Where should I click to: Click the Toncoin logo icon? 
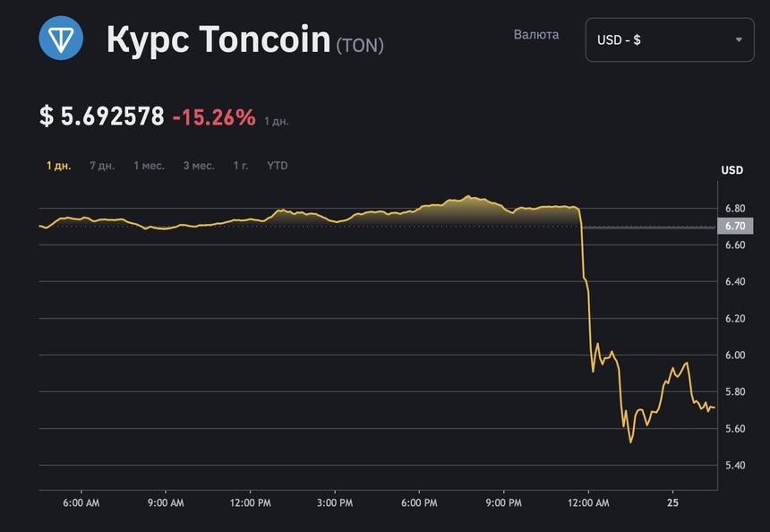61,39
